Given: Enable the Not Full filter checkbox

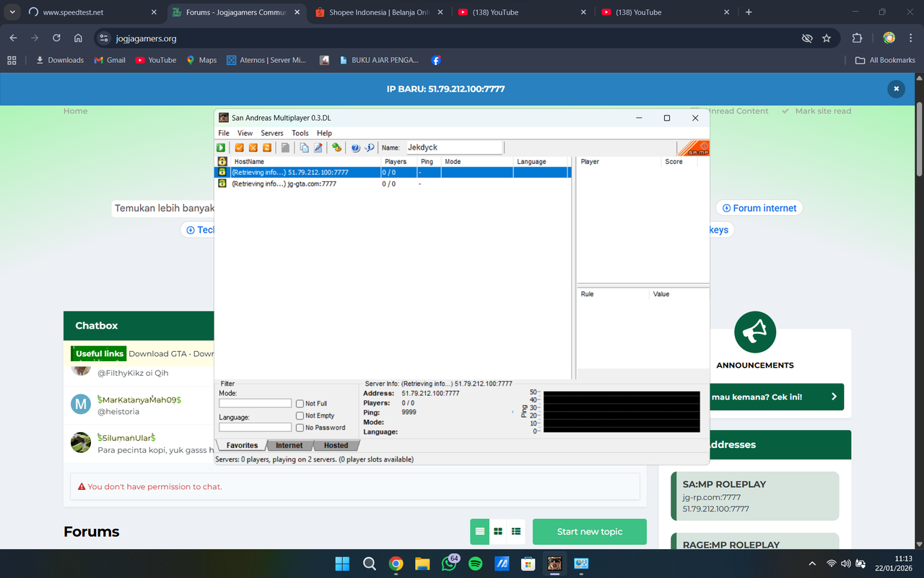Looking at the screenshot, I should click(300, 404).
